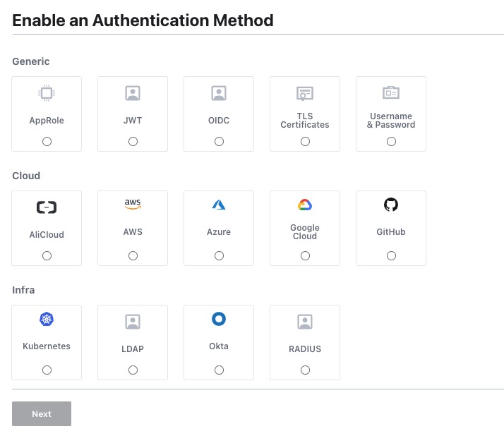Click the Azure logo icon
Viewport: 504px width, 448px height.
point(219,205)
